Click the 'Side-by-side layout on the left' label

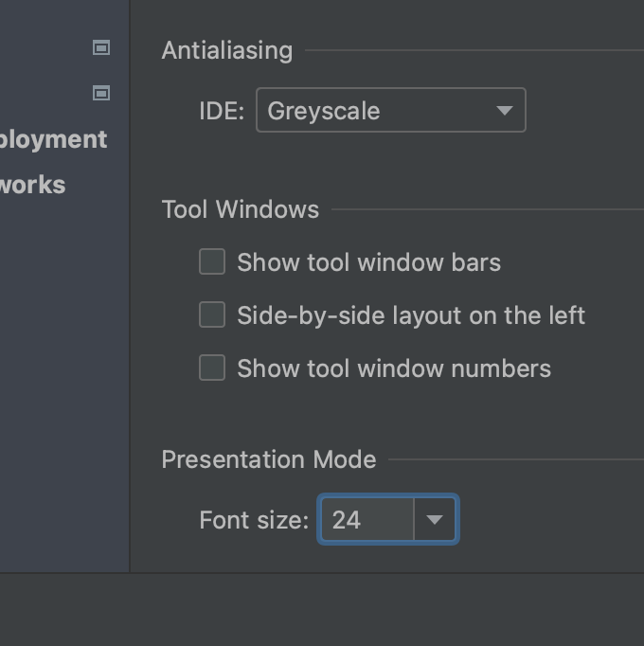point(411,315)
